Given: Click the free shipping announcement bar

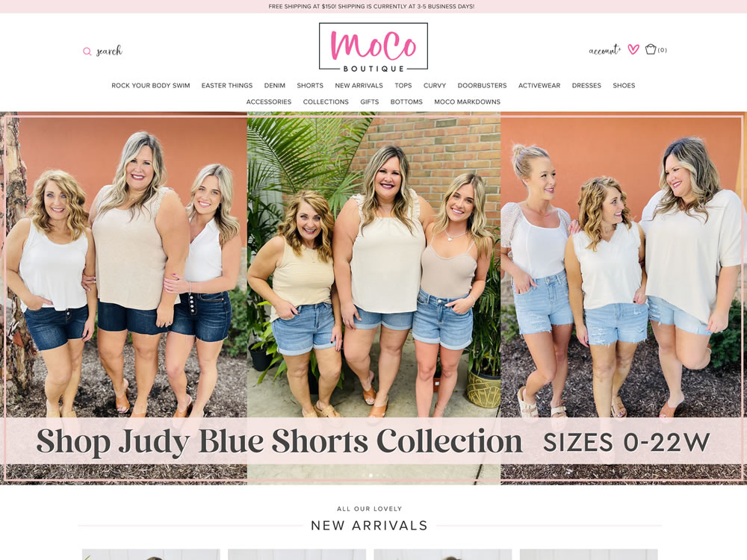Looking at the screenshot, I should coord(373,7).
